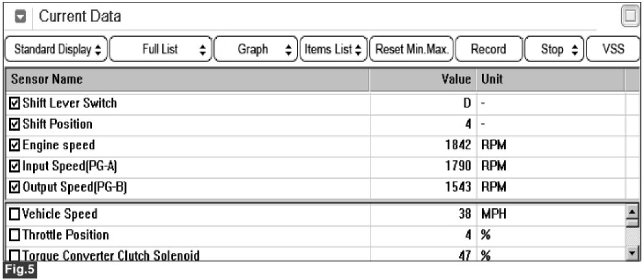Collapse the Current Data panel arrow icon
Screen dimensions: 644x280
(x=20, y=17)
